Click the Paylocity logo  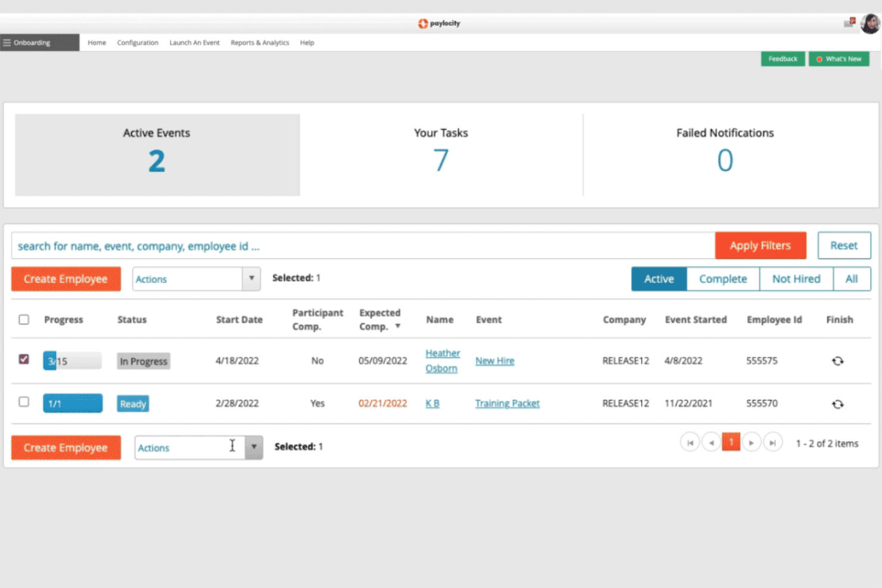coord(439,23)
